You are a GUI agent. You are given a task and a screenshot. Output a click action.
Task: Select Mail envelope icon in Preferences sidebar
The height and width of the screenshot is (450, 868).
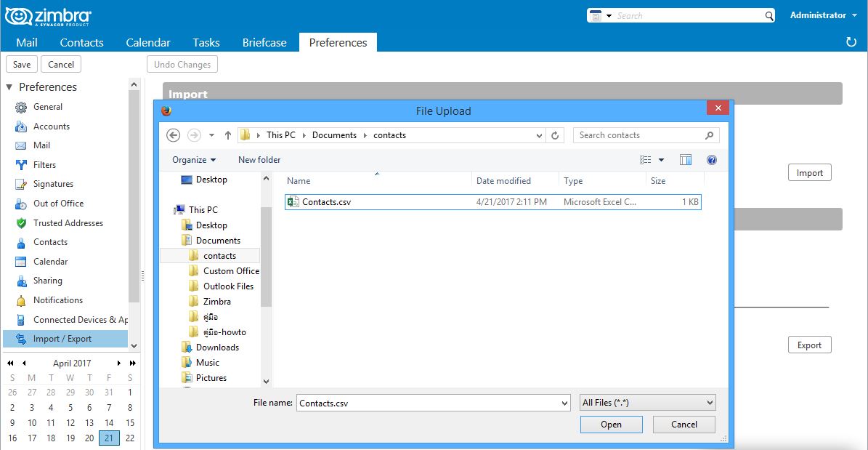pos(21,145)
